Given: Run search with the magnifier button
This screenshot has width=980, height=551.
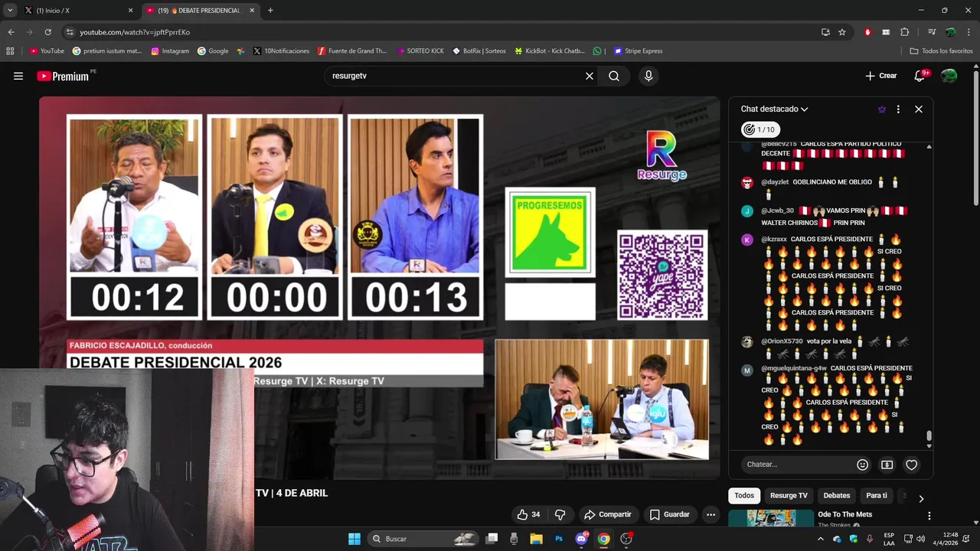Looking at the screenshot, I should [x=614, y=76].
